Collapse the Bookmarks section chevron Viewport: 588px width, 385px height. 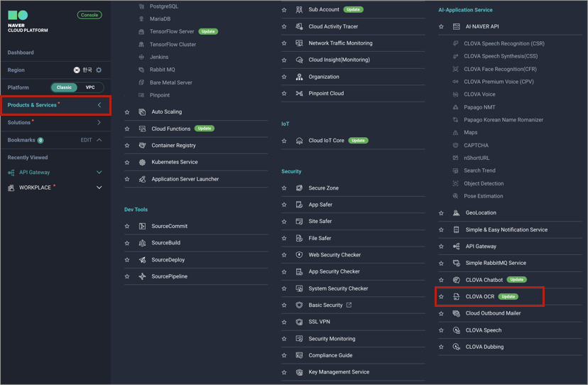click(x=99, y=140)
